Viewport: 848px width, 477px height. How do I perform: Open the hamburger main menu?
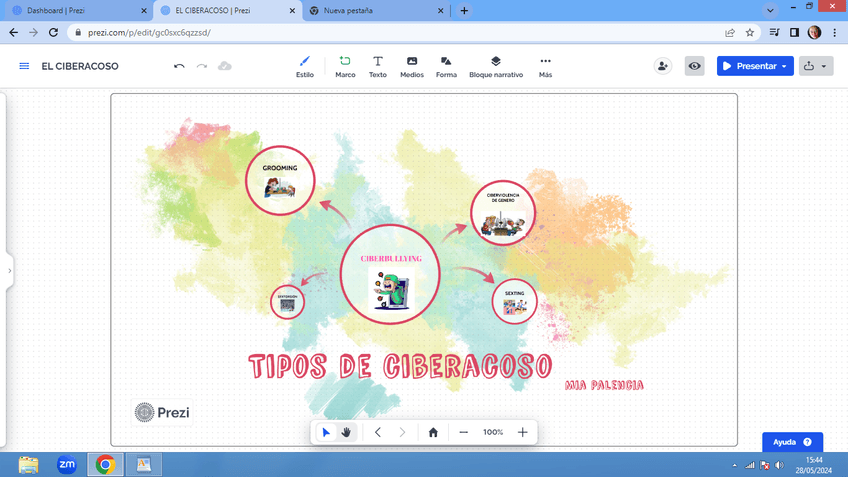[24, 66]
